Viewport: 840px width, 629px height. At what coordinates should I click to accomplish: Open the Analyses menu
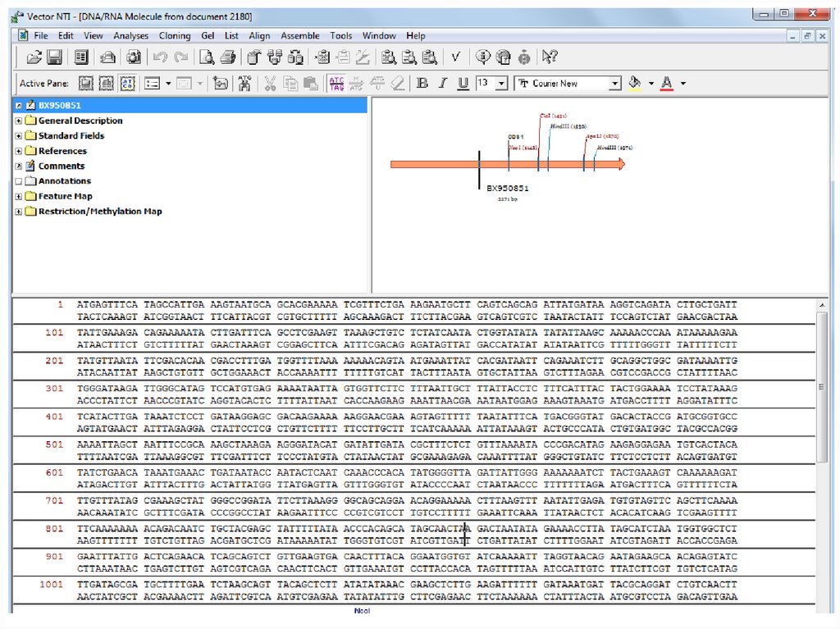click(x=130, y=36)
